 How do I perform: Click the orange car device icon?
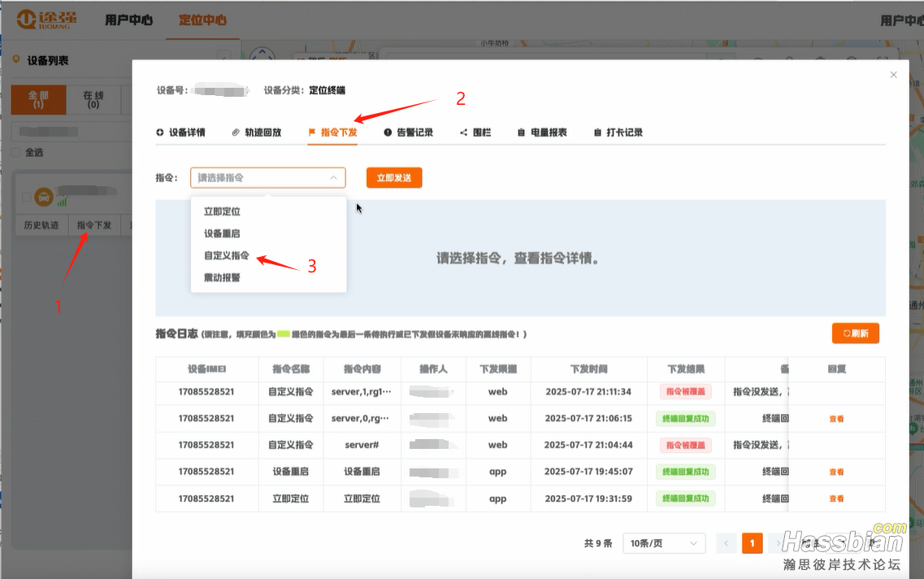(x=44, y=197)
